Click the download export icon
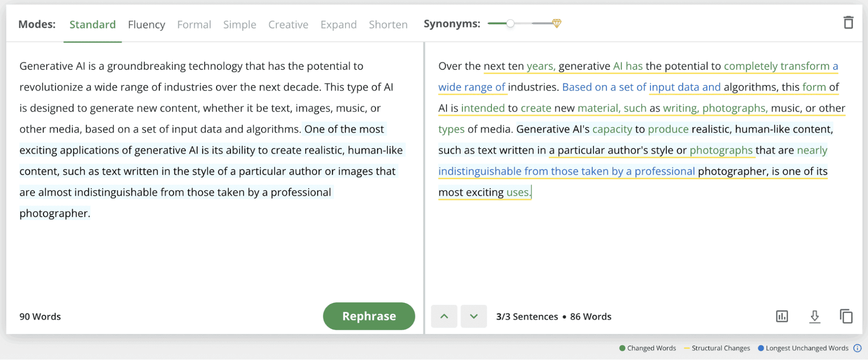This screenshot has height=360, width=868. pyautogui.click(x=815, y=317)
